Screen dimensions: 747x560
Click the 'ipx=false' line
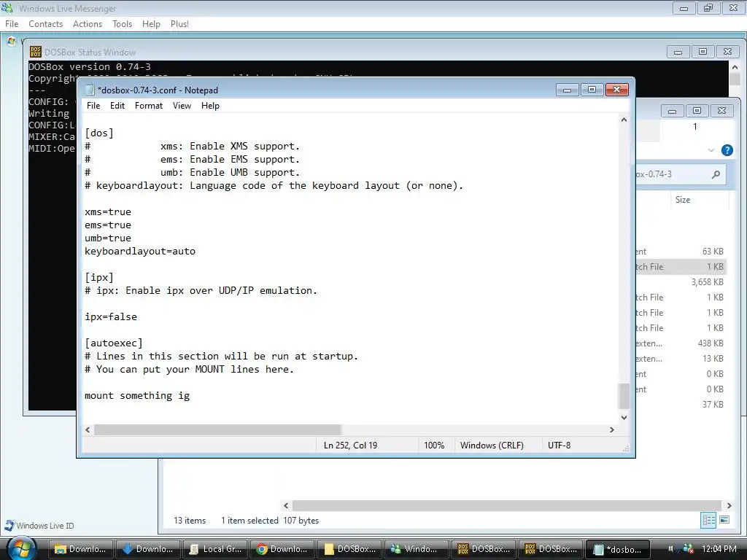tap(111, 316)
